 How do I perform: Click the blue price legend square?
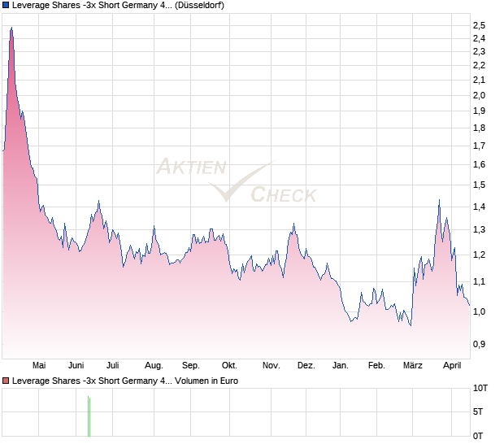point(7,6)
